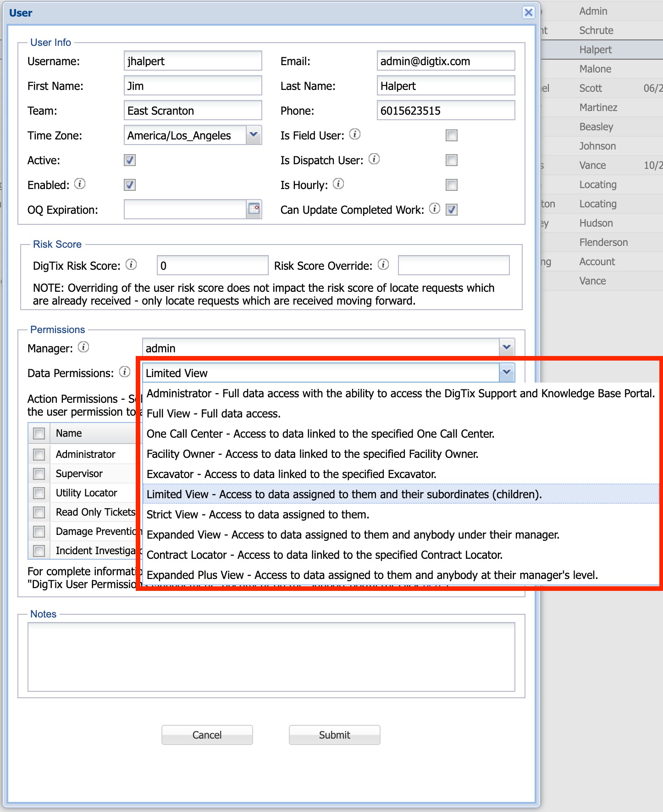Select the Malone row in background list
This screenshot has height=812, width=663.
[x=602, y=69]
